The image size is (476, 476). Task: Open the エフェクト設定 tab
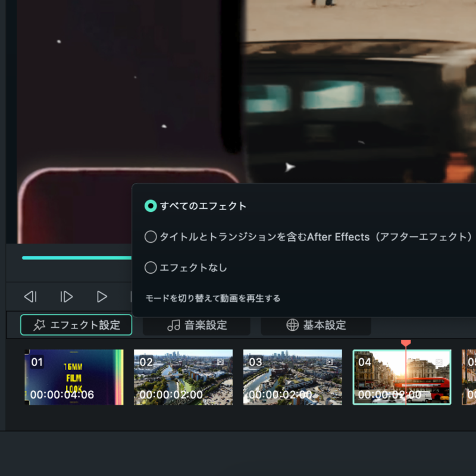[x=76, y=325]
